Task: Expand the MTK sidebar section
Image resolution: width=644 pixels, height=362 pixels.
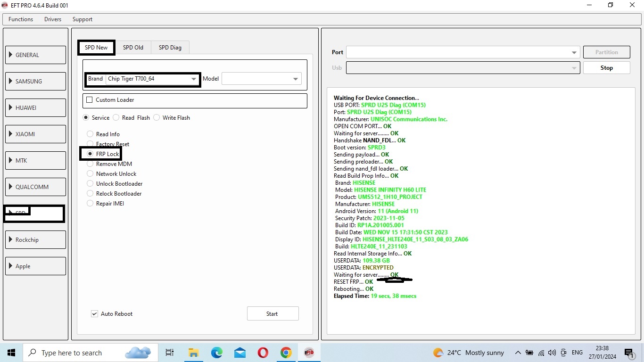Action: pos(35,160)
